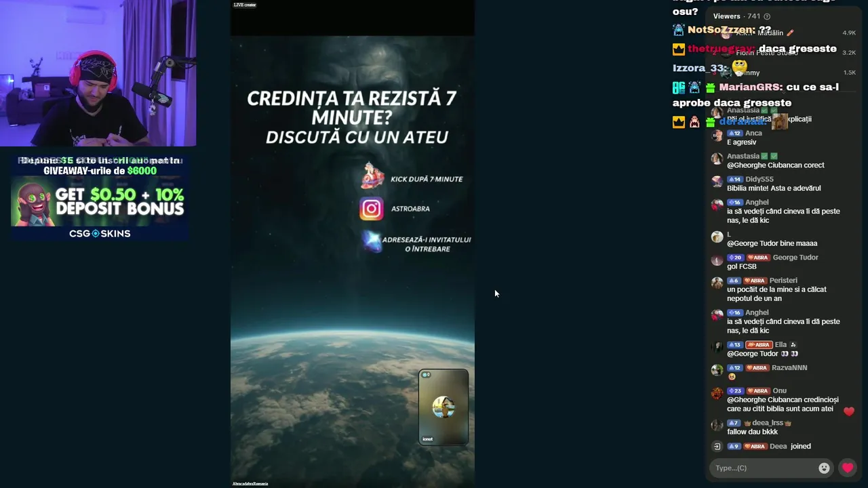The height and width of the screenshot is (488, 868).
Task: Click the sparkle icon beside ADRESEAZĂ-I INVITATULUI
Action: 372,241
